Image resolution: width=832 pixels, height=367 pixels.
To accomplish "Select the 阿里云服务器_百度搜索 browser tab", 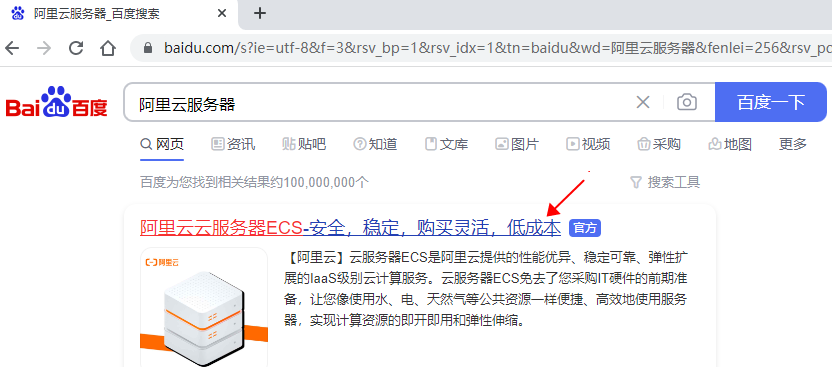I will pos(119,14).
